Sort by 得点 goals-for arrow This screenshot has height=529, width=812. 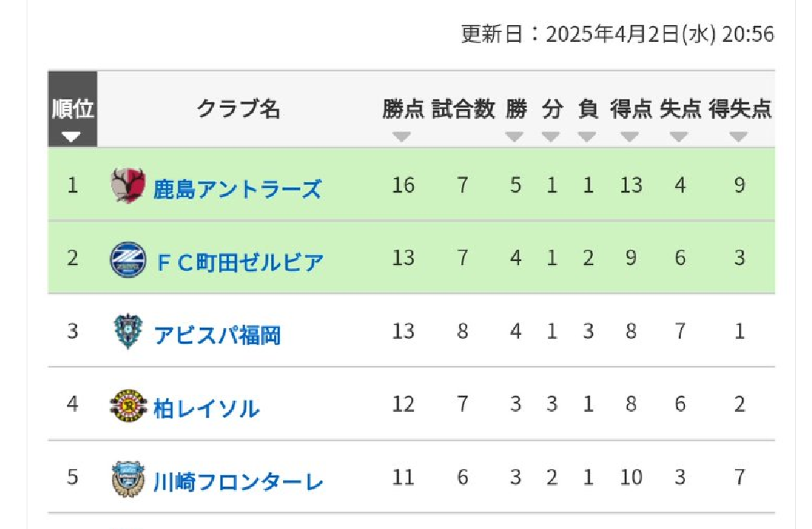pyautogui.click(x=629, y=137)
